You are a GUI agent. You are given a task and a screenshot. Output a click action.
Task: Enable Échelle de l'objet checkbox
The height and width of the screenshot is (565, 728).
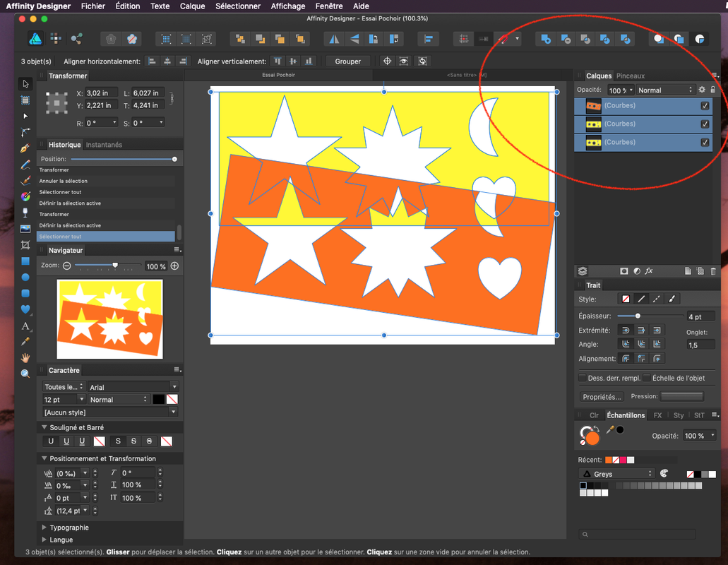point(646,377)
